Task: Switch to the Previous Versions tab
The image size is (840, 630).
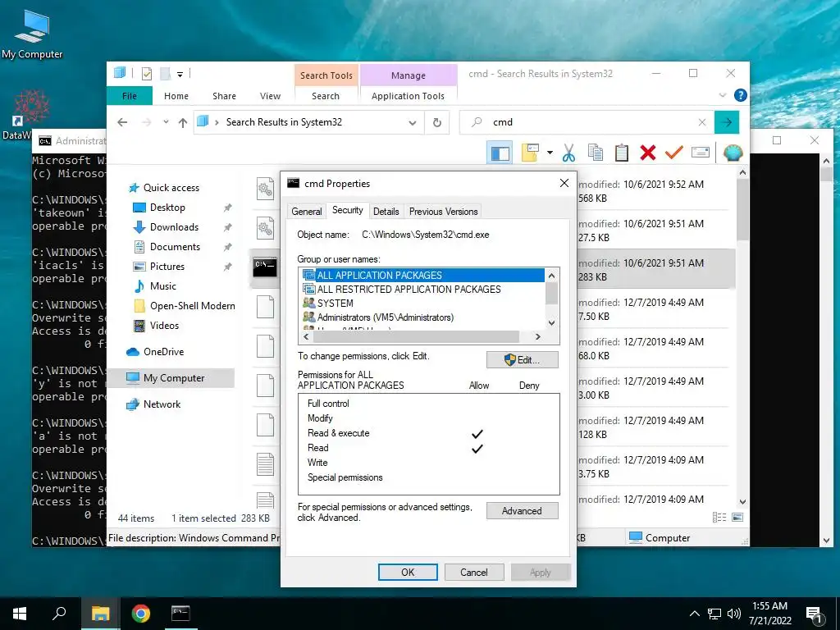Action: point(443,212)
